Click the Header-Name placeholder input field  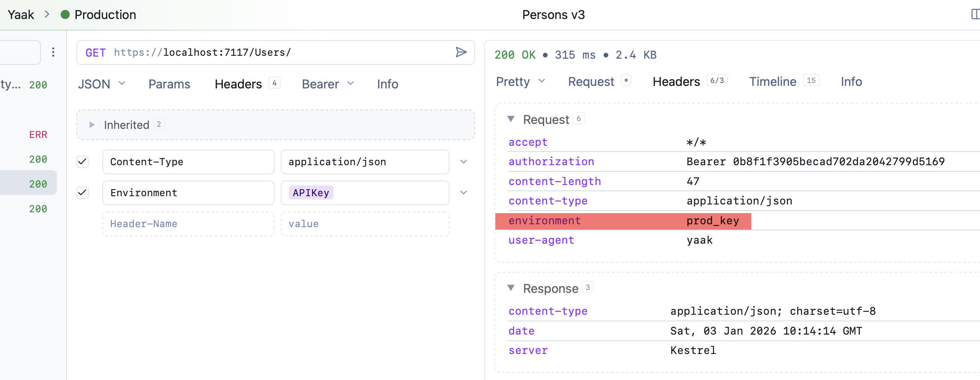(188, 224)
